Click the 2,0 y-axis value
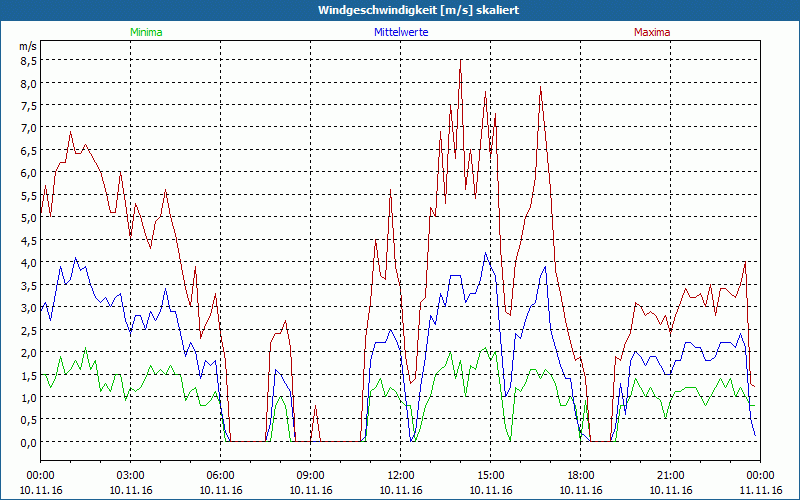The height and width of the screenshot is (500, 800). (x=29, y=353)
